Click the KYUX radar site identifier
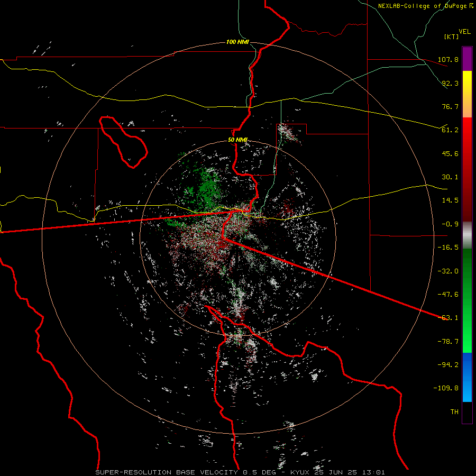Image resolution: width=476 pixels, height=476 pixels. pos(300,472)
